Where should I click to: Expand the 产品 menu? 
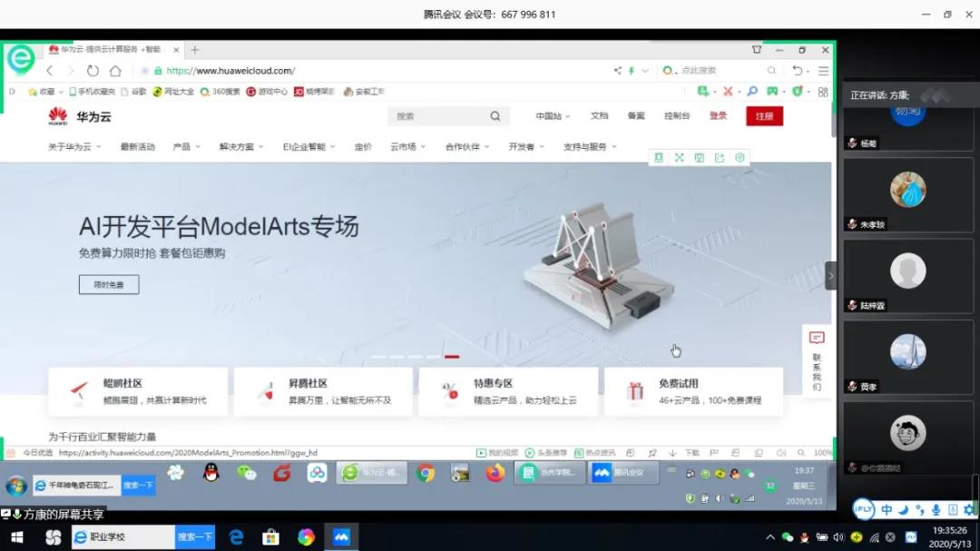pos(186,147)
